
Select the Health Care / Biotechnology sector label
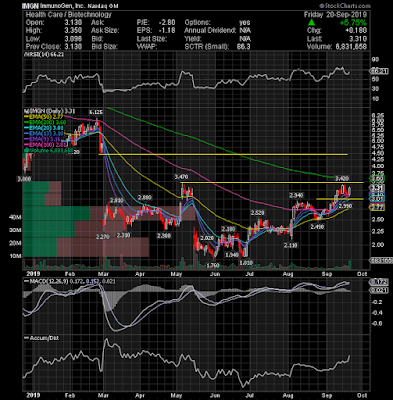68,14
